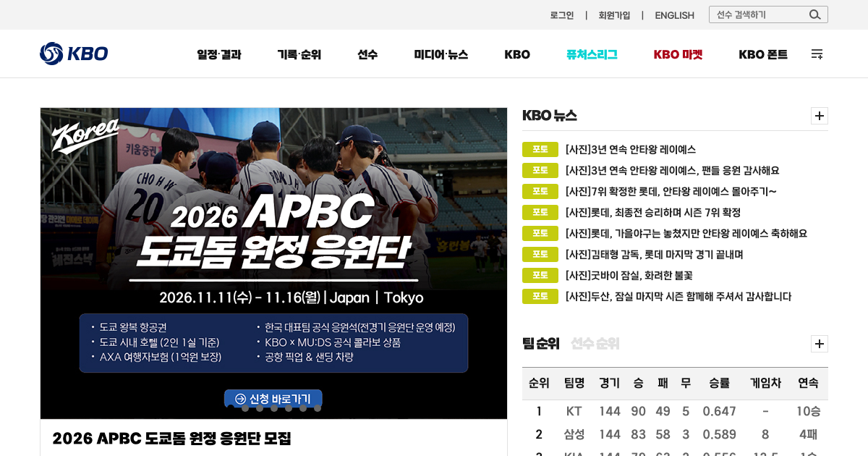Image resolution: width=868 pixels, height=456 pixels.
Task: Open news 롯데, 최종전 승리하며 시즌 7위 확정
Action: pos(653,213)
